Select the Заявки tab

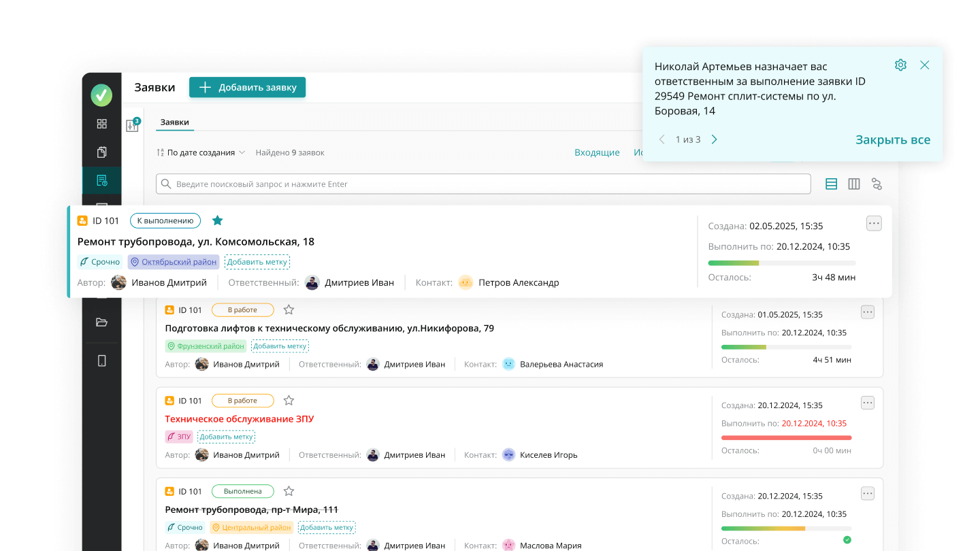pos(174,122)
